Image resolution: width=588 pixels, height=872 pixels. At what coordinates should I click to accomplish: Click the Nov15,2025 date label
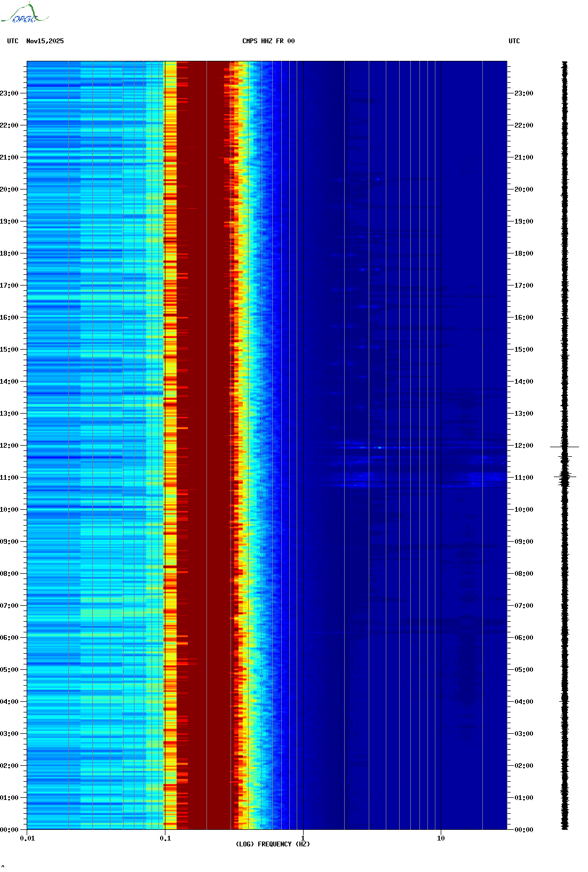(x=45, y=41)
